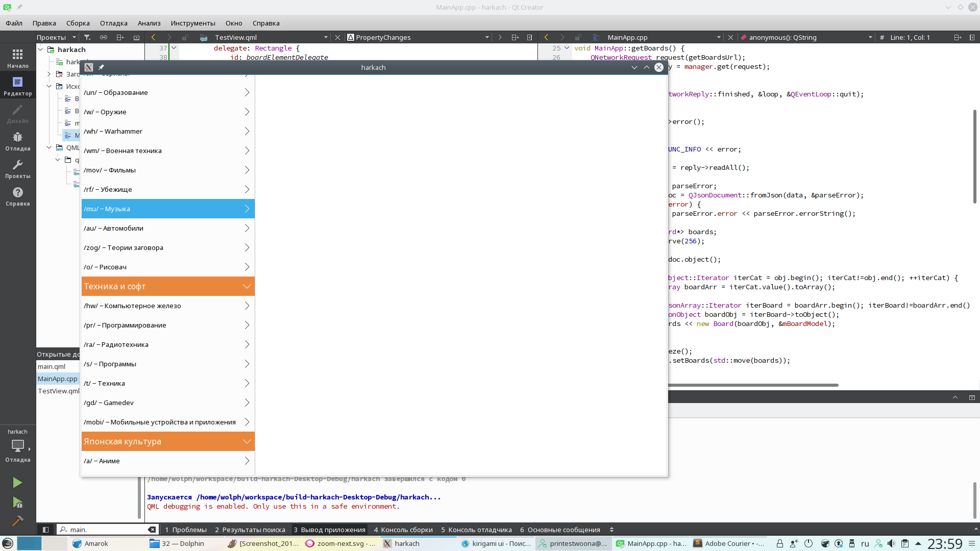The image size is (980, 551).
Task: Split the MainApp.cpp editor view
Action: click(958, 37)
